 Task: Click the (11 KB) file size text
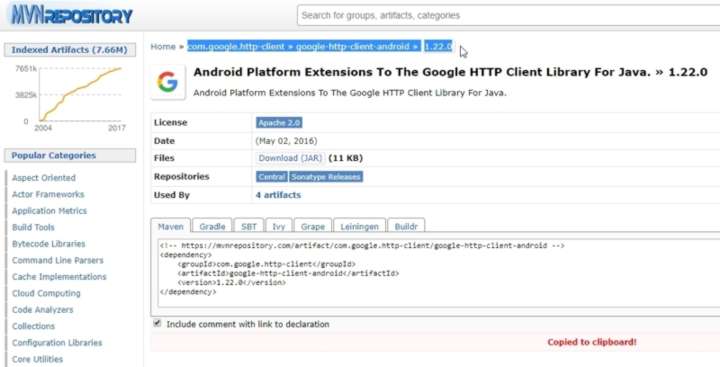tap(345, 158)
